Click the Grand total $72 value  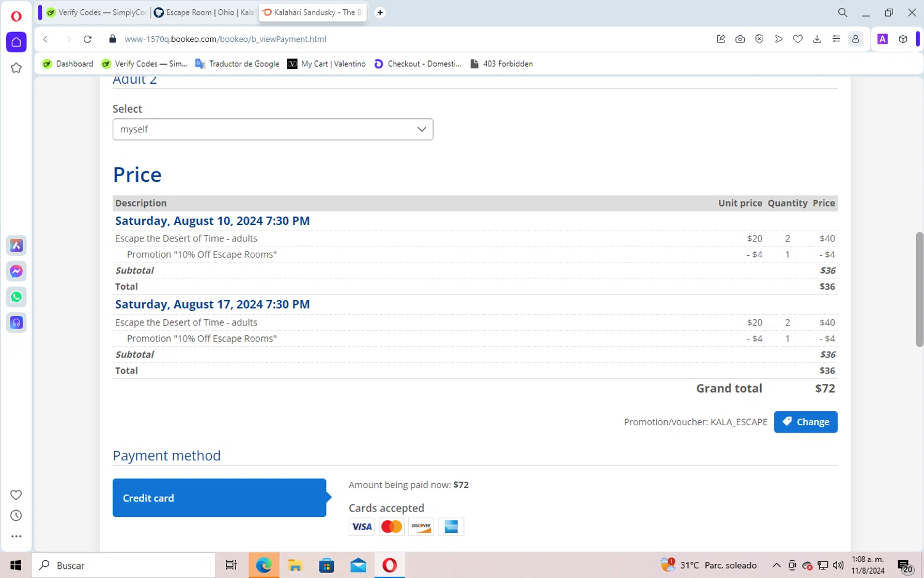pyautogui.click(x=825, y=388)
